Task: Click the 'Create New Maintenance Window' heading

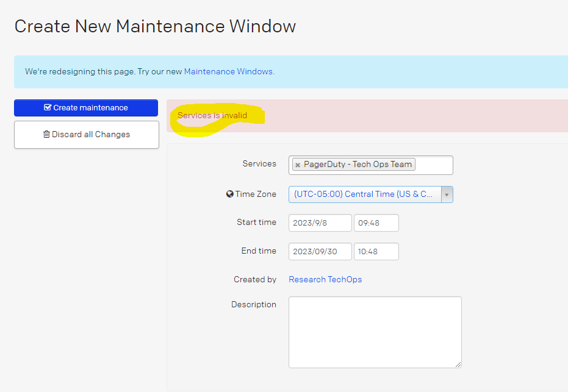Action: pos(155,26)
